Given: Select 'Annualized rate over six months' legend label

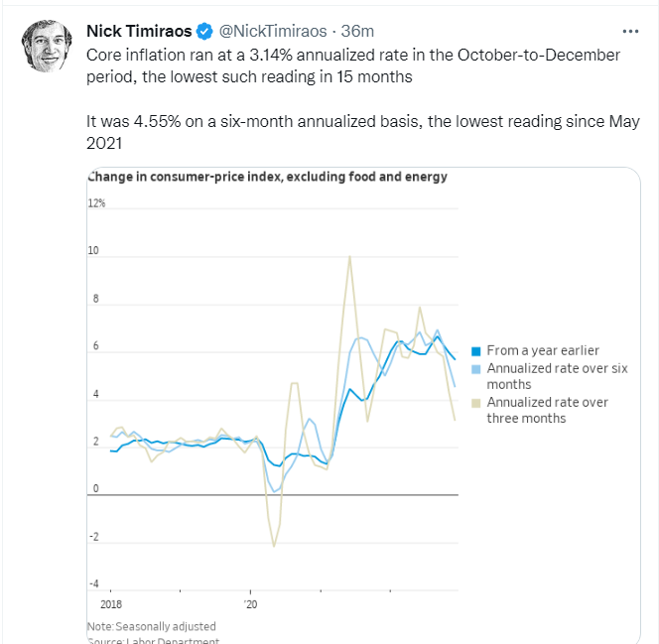Looking at the screenshot, I should (549, 375).
